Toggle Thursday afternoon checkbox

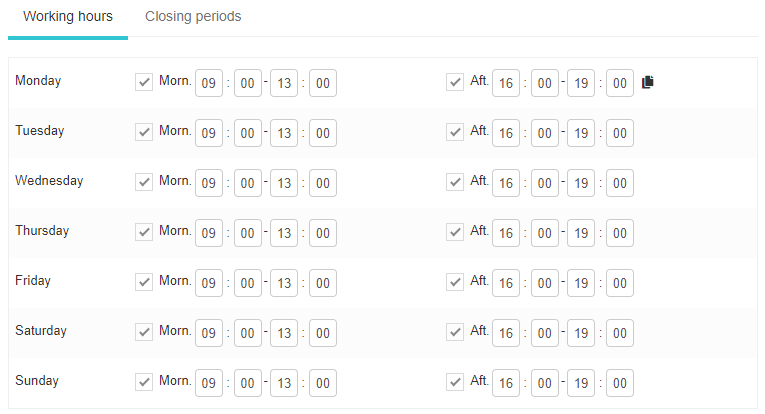coord(455,232)
